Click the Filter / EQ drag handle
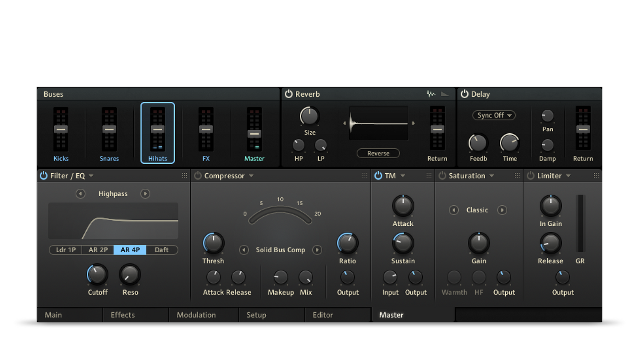Screen dimensions: 639x364 [184, 176]
